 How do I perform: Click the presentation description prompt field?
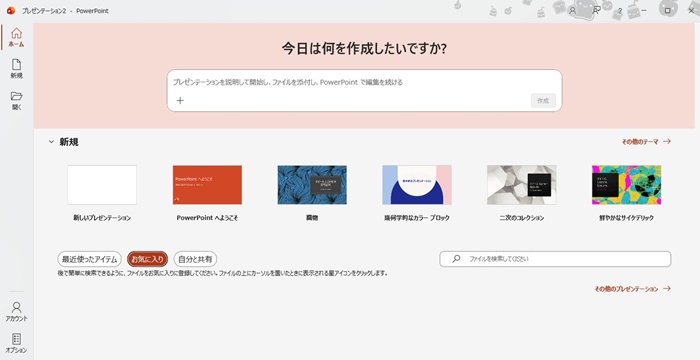[364, 82]
